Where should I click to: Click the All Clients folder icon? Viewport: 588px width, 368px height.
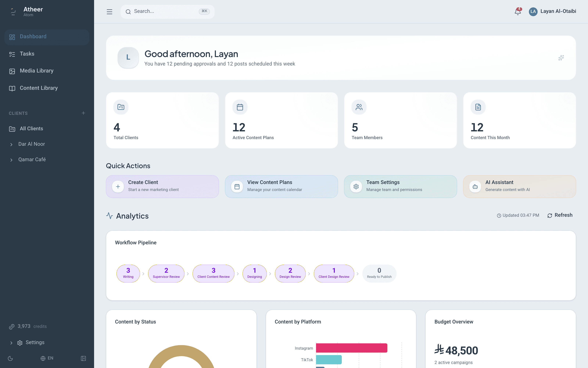click(x=12, y=129)
